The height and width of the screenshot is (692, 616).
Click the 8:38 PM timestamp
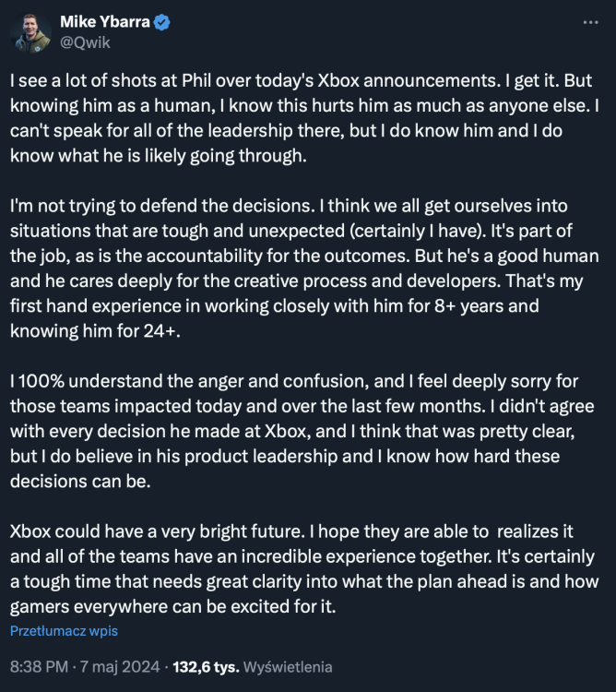(39, 667)
